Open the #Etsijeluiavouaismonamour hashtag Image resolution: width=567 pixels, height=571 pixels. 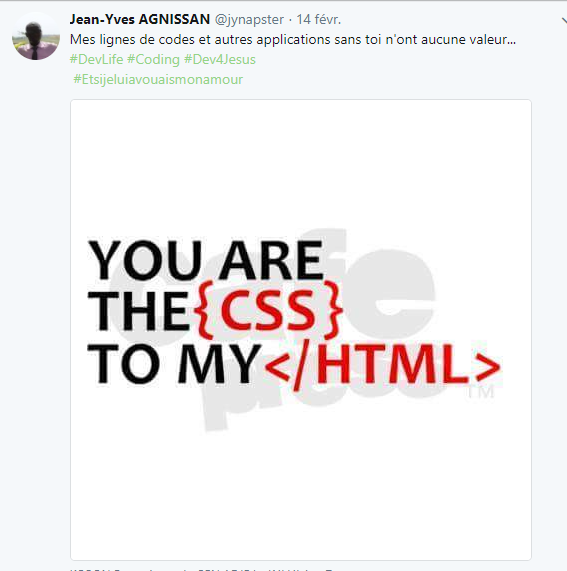coord(158,79)
